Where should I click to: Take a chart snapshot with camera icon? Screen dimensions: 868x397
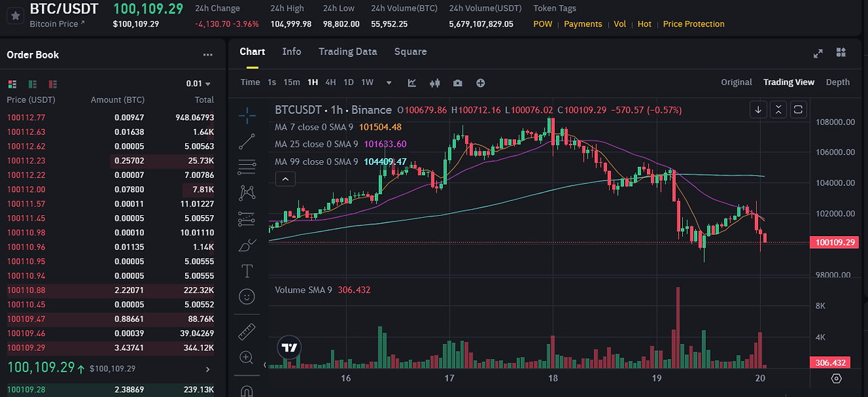tap(458, 83)
